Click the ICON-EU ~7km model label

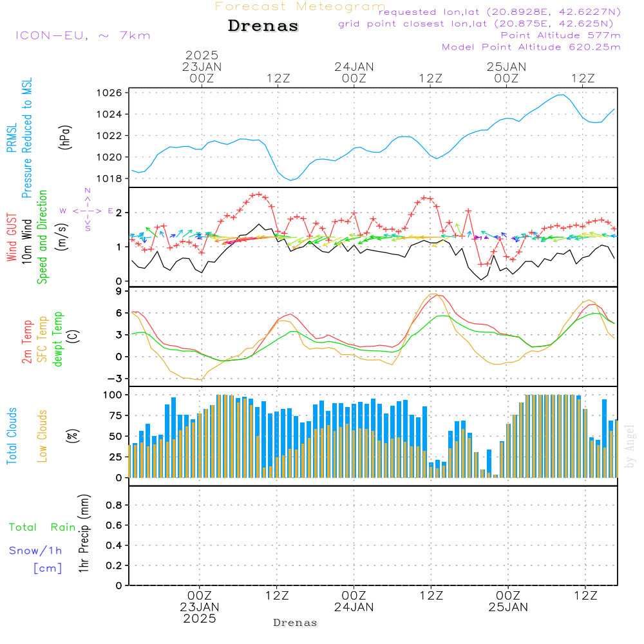tap(82, 35)
